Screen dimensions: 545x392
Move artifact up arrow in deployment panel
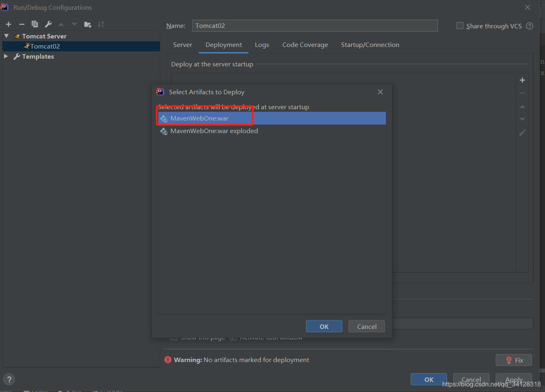[x=522, y=106]
